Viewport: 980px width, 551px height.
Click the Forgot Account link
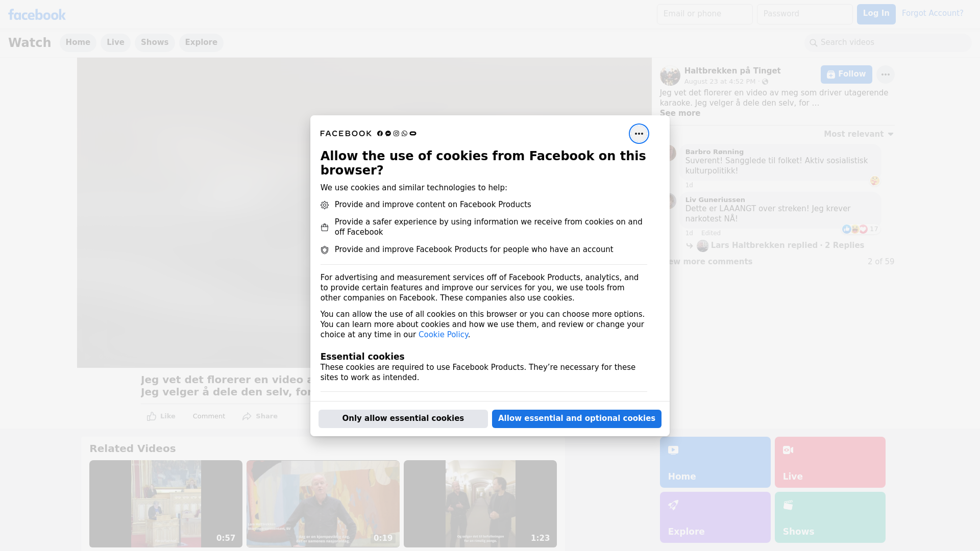[x=933, y=13]
